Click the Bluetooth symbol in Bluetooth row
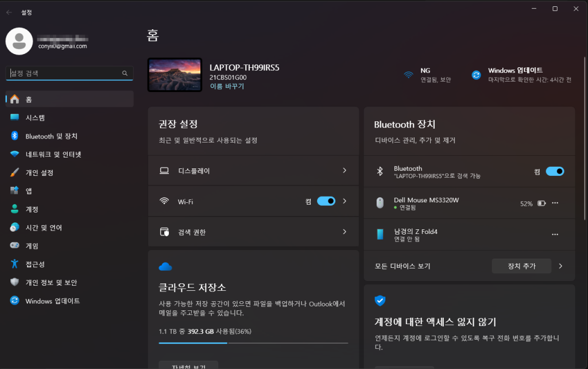 (380, 171)
